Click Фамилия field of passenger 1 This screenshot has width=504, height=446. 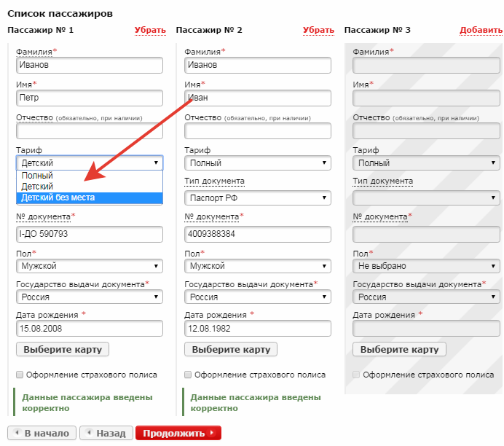pos(90,66)
